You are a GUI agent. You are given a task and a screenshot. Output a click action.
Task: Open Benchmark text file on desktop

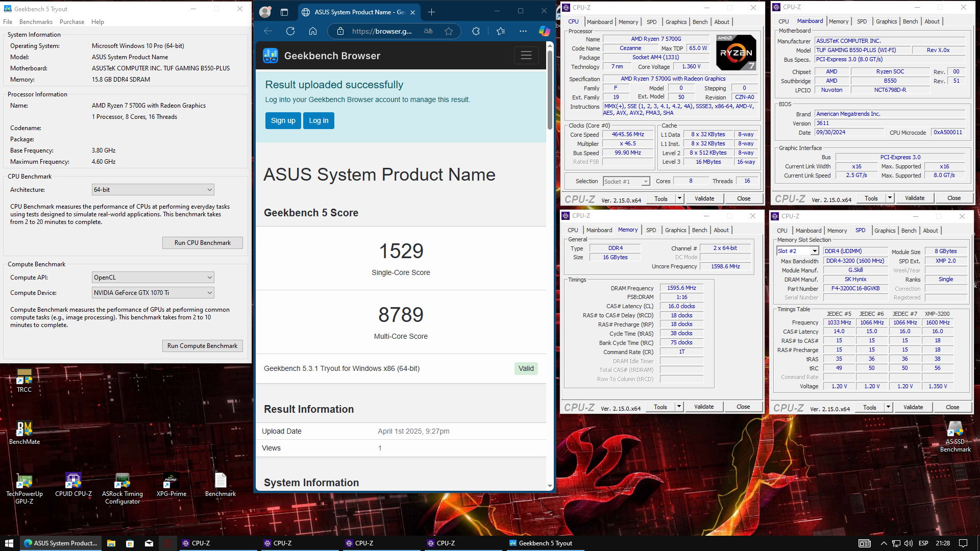(x=220, y=485)
